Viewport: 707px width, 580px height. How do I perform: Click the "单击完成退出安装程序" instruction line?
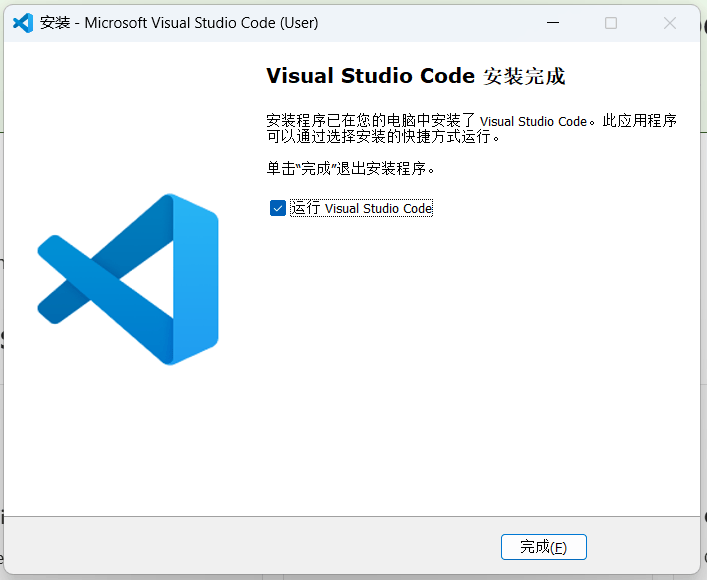point(350,168)
